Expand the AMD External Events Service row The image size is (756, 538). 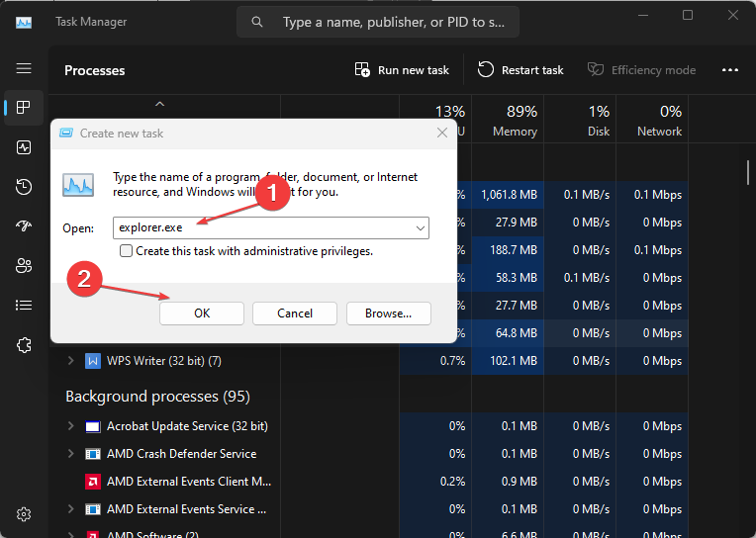71,509
